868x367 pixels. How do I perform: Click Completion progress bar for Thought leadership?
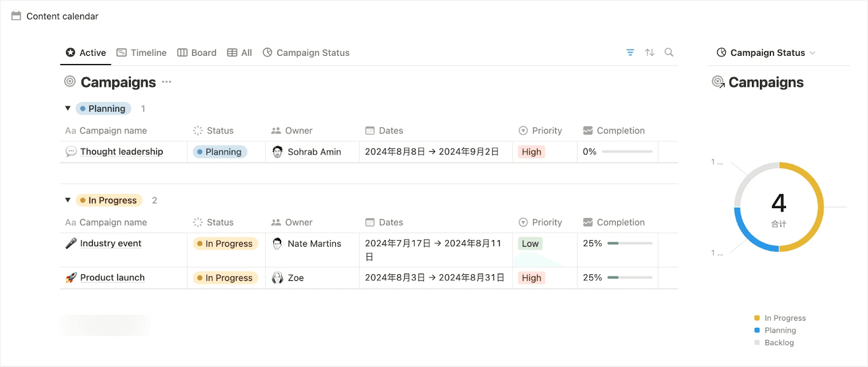tap(627, 152)
